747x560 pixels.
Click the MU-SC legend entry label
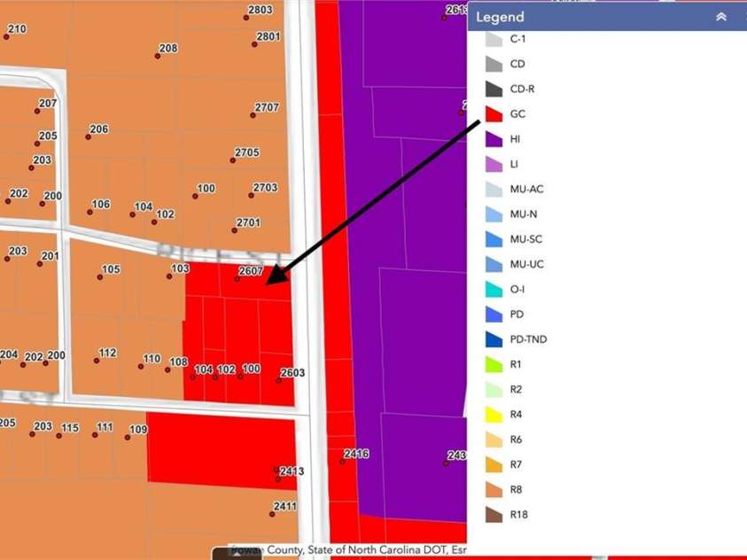(525, 239)
